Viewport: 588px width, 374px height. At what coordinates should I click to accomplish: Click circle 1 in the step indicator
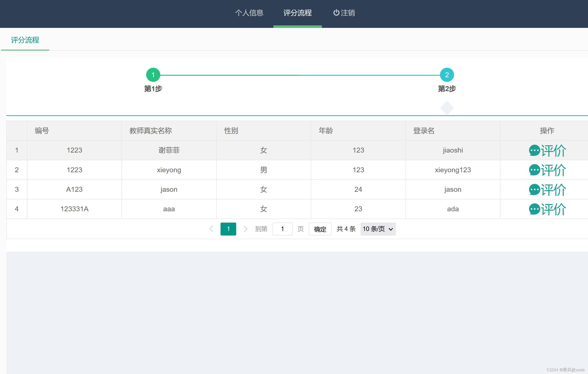(x=153, y=75)
